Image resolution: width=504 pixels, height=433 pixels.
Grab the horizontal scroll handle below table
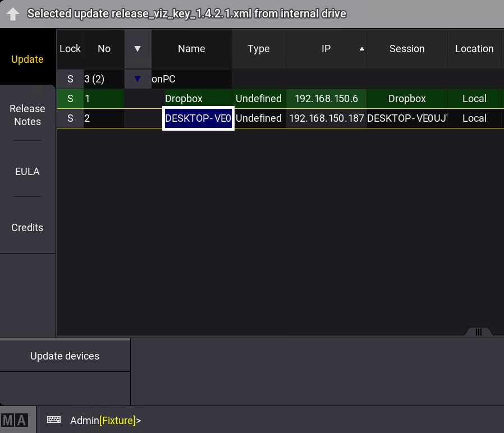[x=478, y=332]
